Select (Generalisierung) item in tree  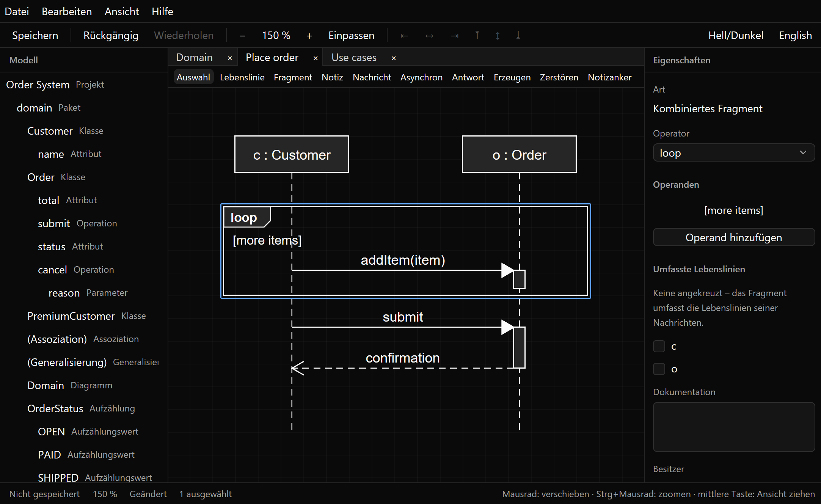(x=84, y=362)
